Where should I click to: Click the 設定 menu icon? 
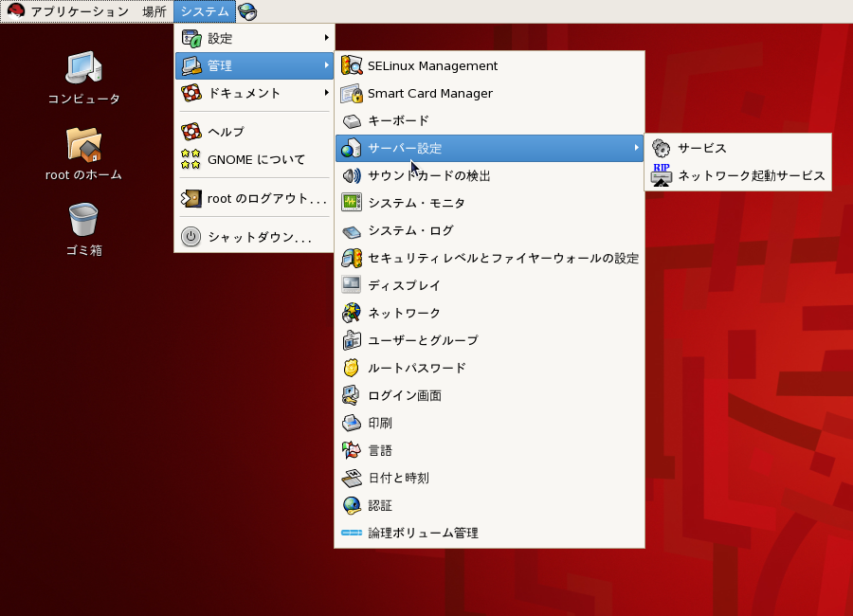click(x=191, y=38)
